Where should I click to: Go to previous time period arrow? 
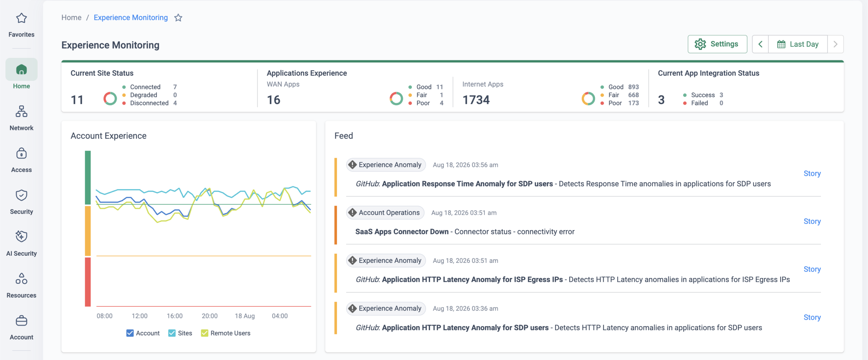(761, 44)
